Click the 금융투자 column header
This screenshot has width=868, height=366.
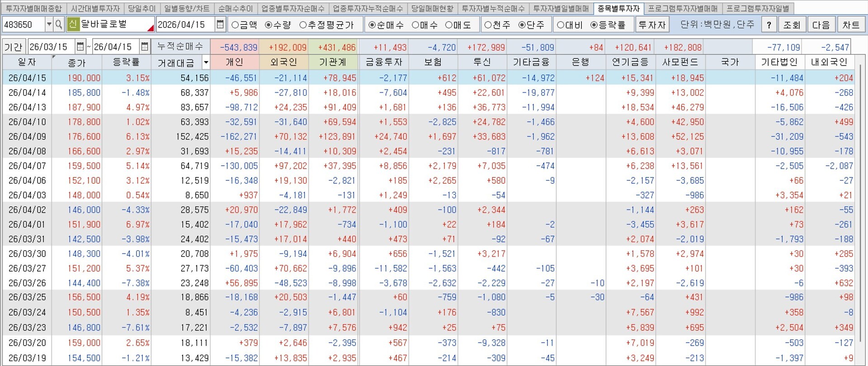click(383, 62)
